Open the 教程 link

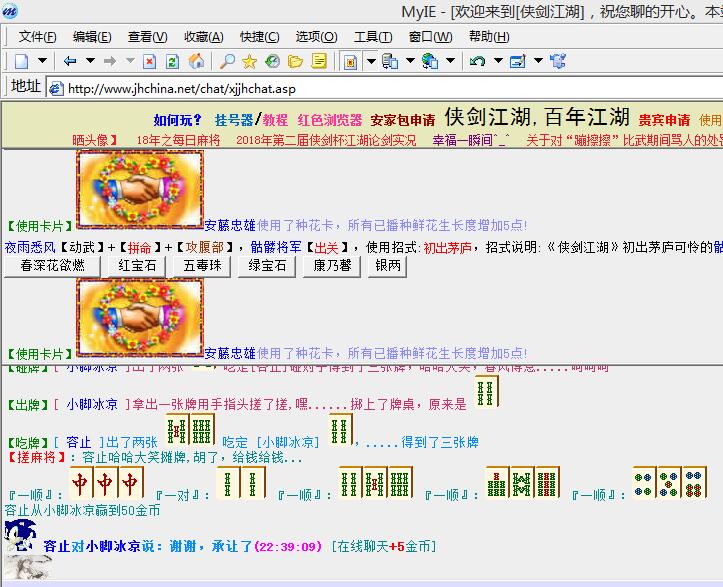[275, 120]
